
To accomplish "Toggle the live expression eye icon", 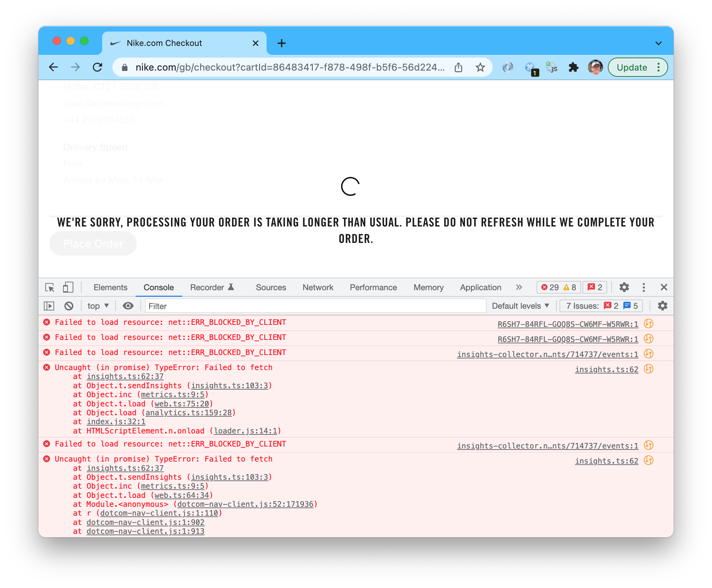I will point(128,306).
